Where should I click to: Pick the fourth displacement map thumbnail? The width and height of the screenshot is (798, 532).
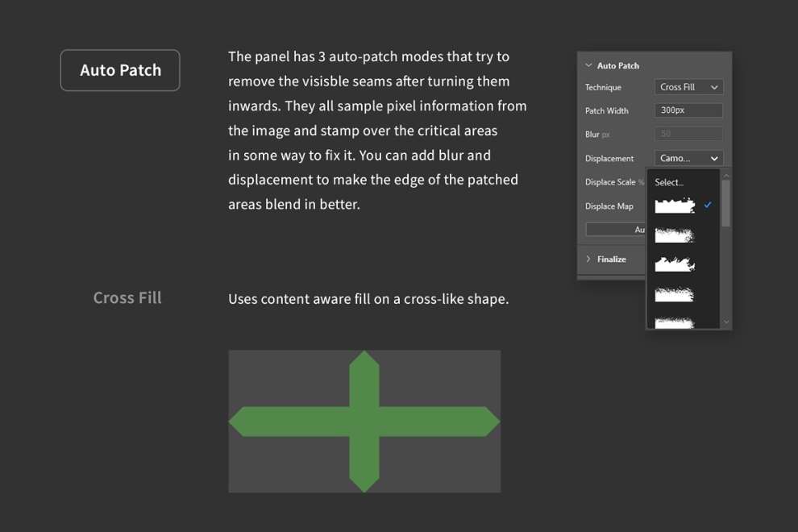click(x=675, y=294)
